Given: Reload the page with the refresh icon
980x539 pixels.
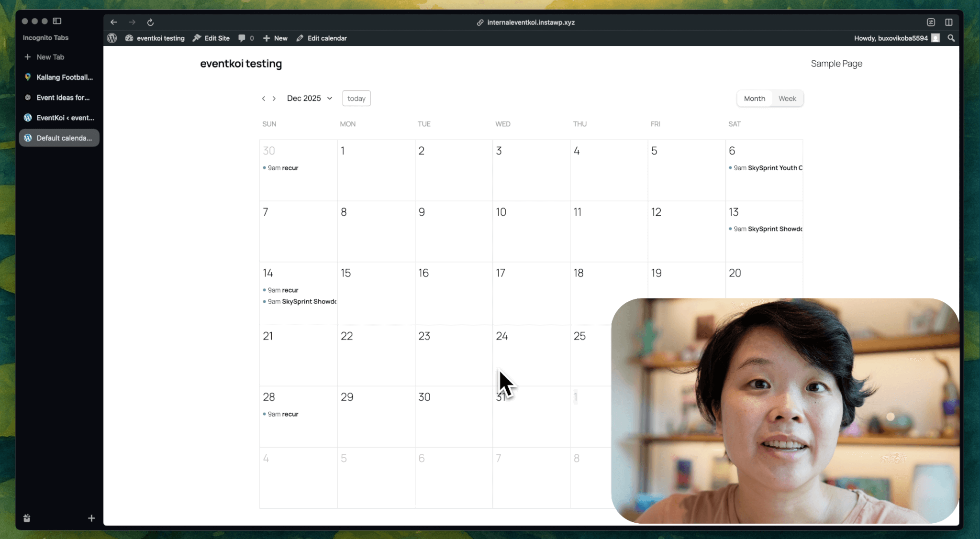Looking at the screenshot, I should click(x=150, y=22).
